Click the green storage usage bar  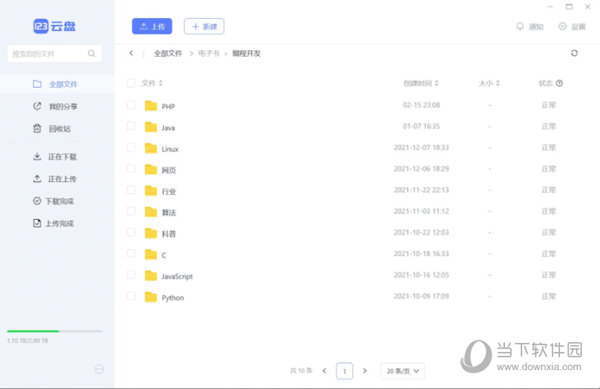pos(33,331)
